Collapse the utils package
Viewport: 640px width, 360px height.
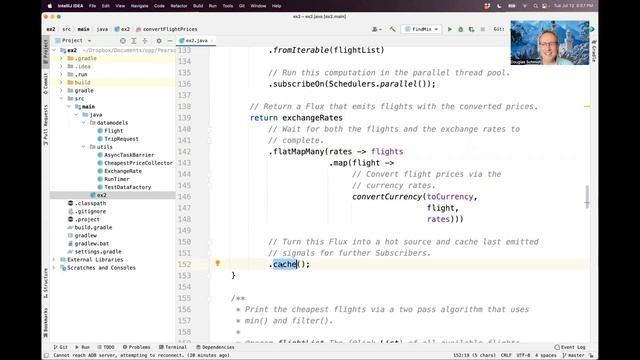point(84,147)
